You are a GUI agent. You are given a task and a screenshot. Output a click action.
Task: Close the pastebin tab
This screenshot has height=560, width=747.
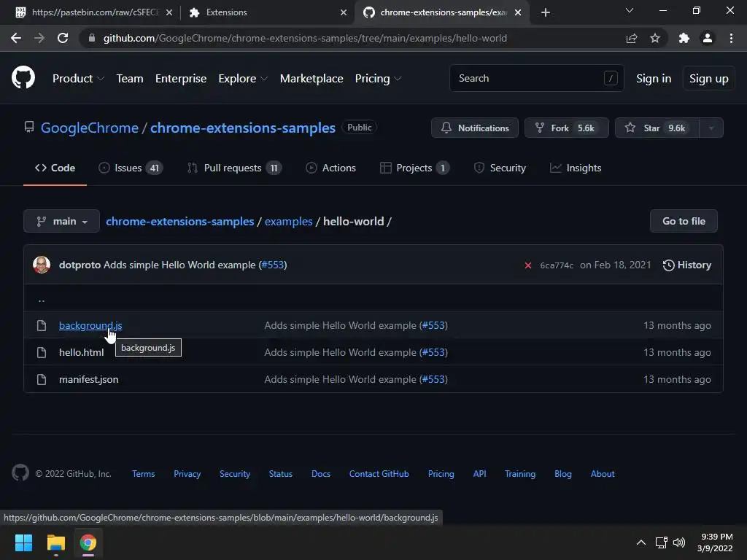coord(169,12)
